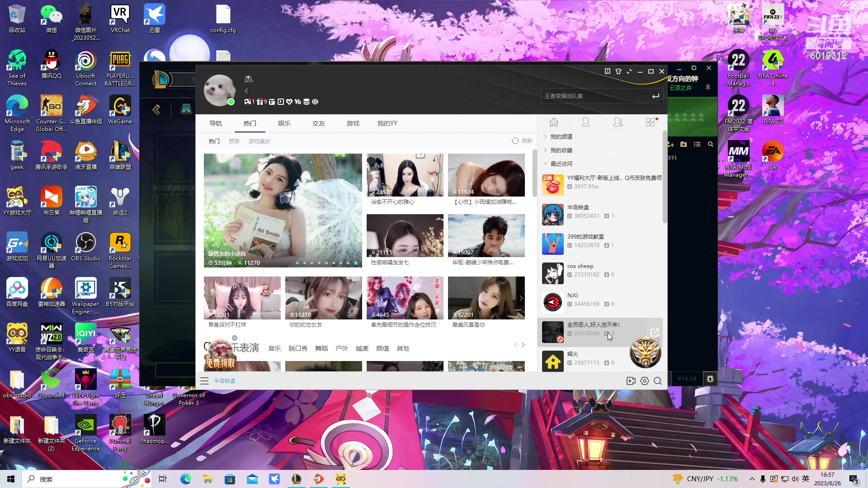Viewport: 868px width, 488px height.
Task: Click the enter arrow in the channel search box
Action: click(x=656, y=96)
